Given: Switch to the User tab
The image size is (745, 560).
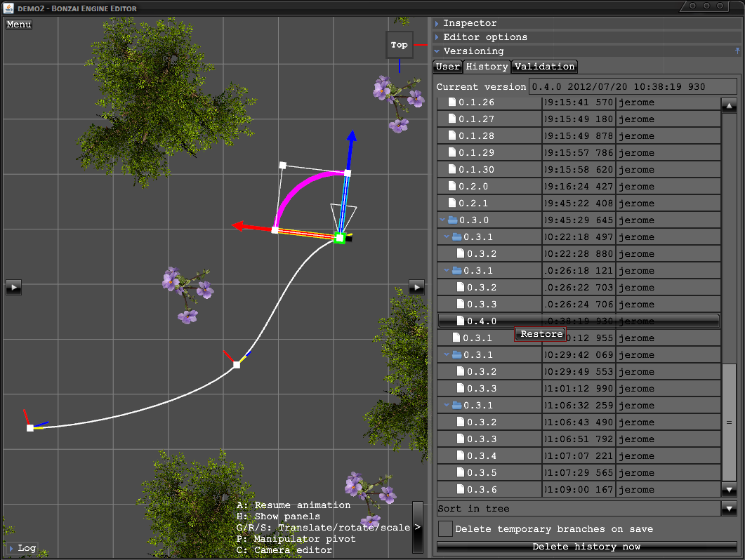Looking at the screenshot, I should pos(447,67).
